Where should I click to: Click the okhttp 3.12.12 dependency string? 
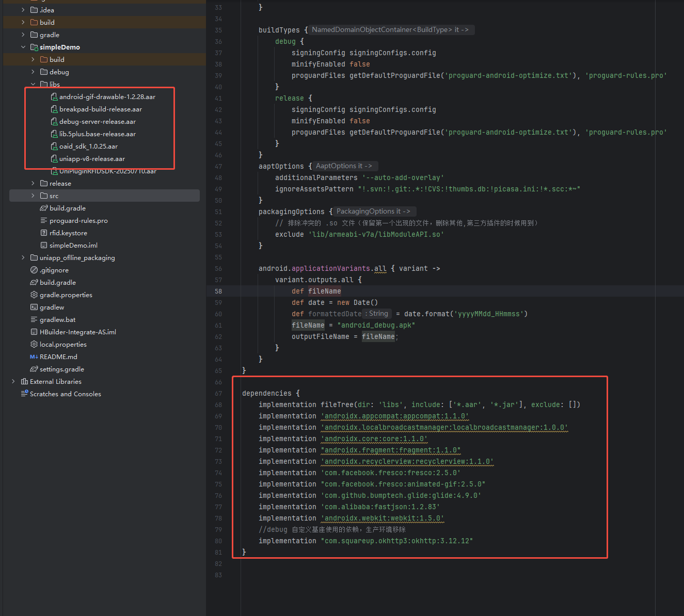pos(397,541)
